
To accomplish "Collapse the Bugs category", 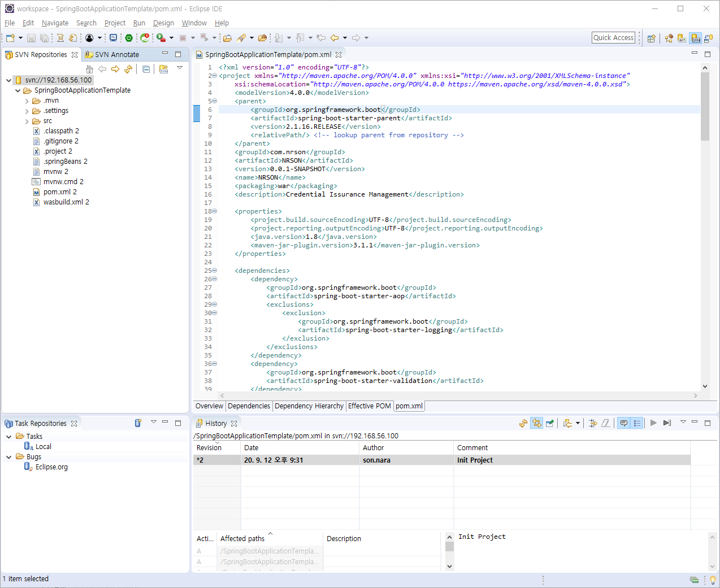I will [8, 457].
